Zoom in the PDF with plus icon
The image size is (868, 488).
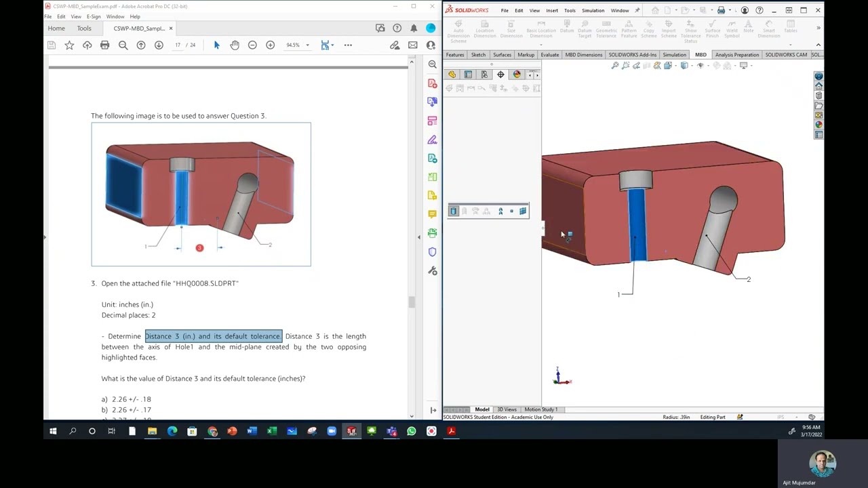pos(270,45)
